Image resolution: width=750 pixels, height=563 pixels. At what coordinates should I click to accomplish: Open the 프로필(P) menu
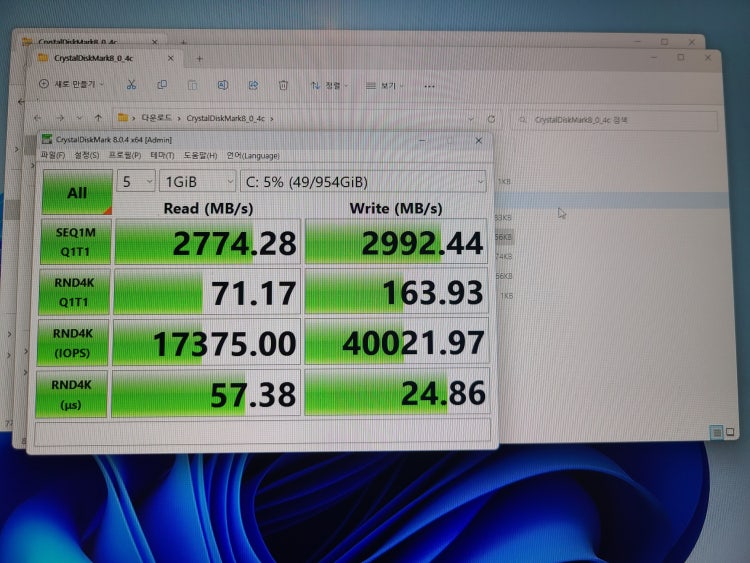coord(124,155)
